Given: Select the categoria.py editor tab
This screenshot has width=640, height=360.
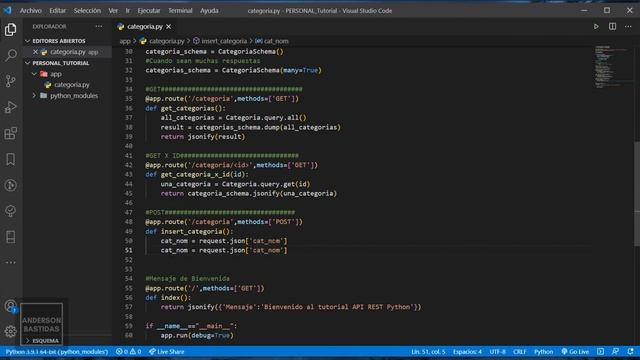Looking at the screenshot, I should coord(144,27).
